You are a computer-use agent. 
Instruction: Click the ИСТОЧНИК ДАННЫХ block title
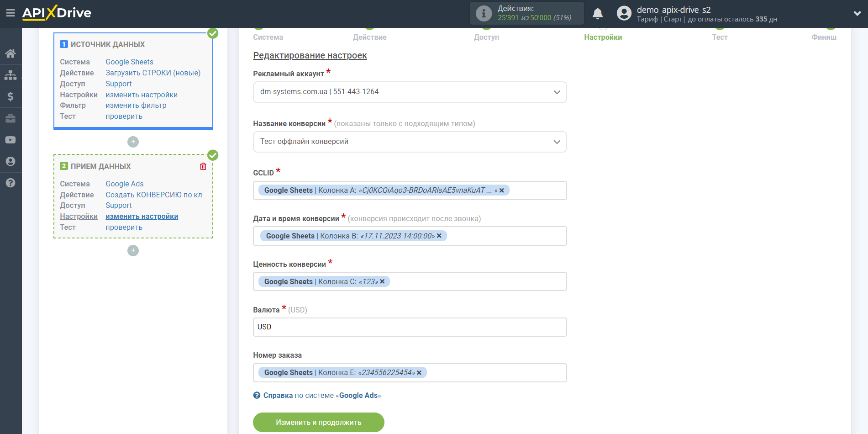click(x=107, y=44)
